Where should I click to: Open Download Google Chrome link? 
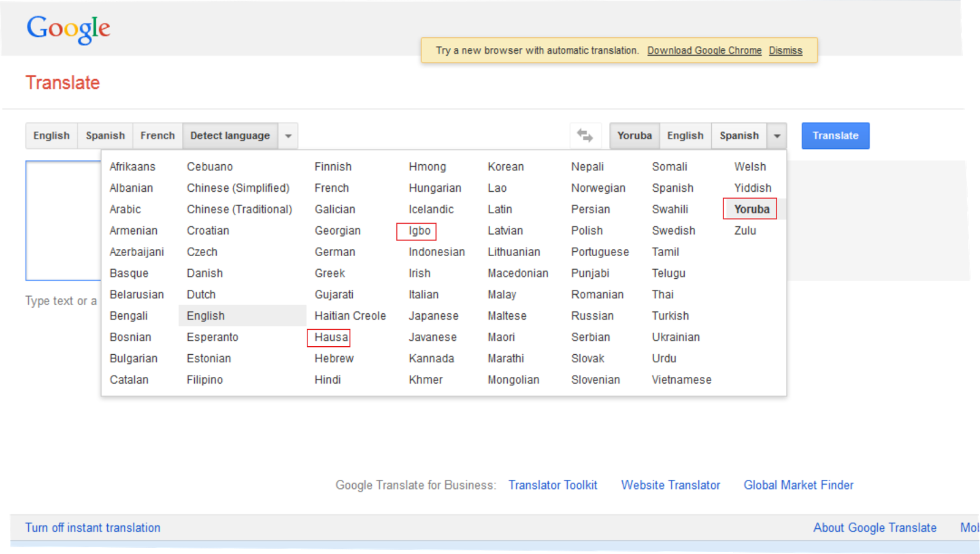point(704,50)
